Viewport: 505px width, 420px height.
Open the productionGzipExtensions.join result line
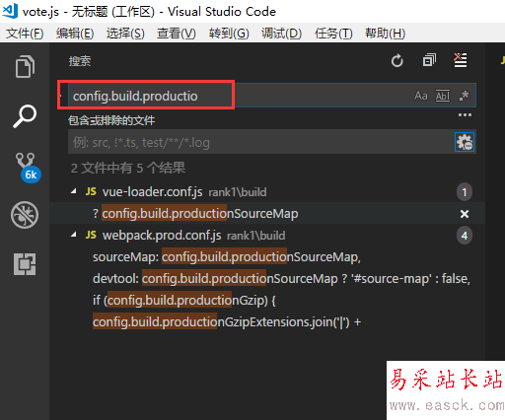pos(227,321)
